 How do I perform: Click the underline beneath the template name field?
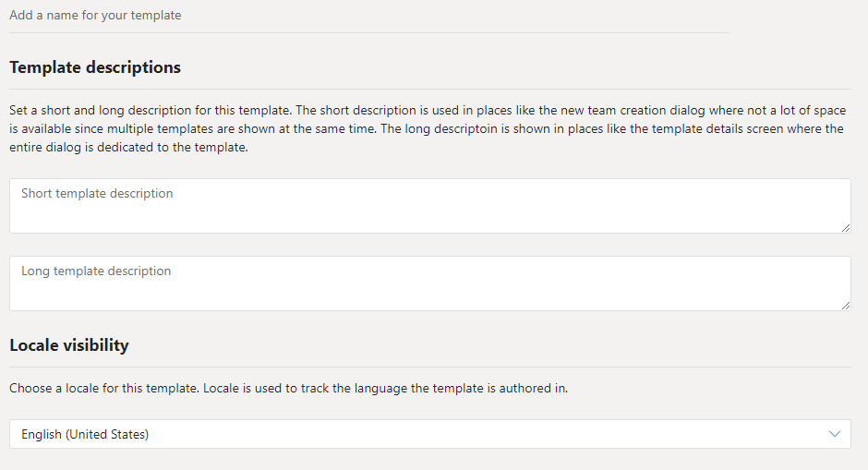click(x=369, y=33)
